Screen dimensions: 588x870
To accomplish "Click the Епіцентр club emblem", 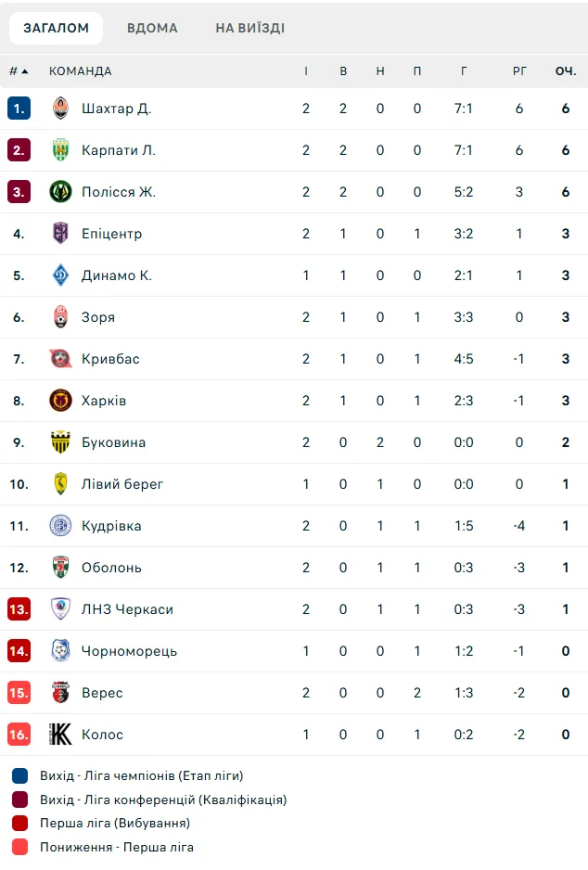I will pos(60,234).
